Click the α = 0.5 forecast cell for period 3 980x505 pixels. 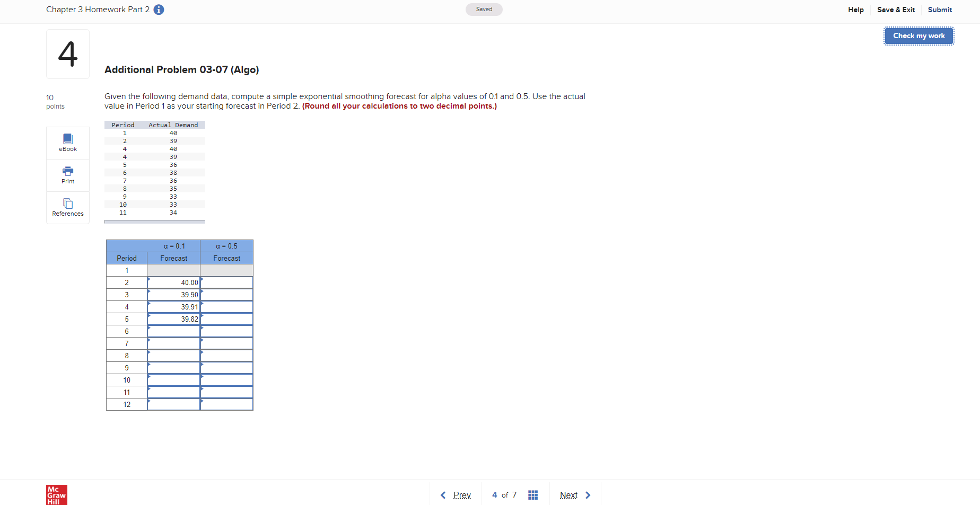(x=227, y=295)
